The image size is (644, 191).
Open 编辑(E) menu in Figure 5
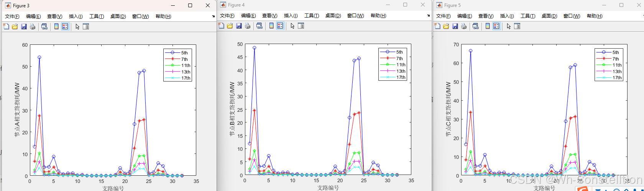pyautogui.click(x=465, y=16)
